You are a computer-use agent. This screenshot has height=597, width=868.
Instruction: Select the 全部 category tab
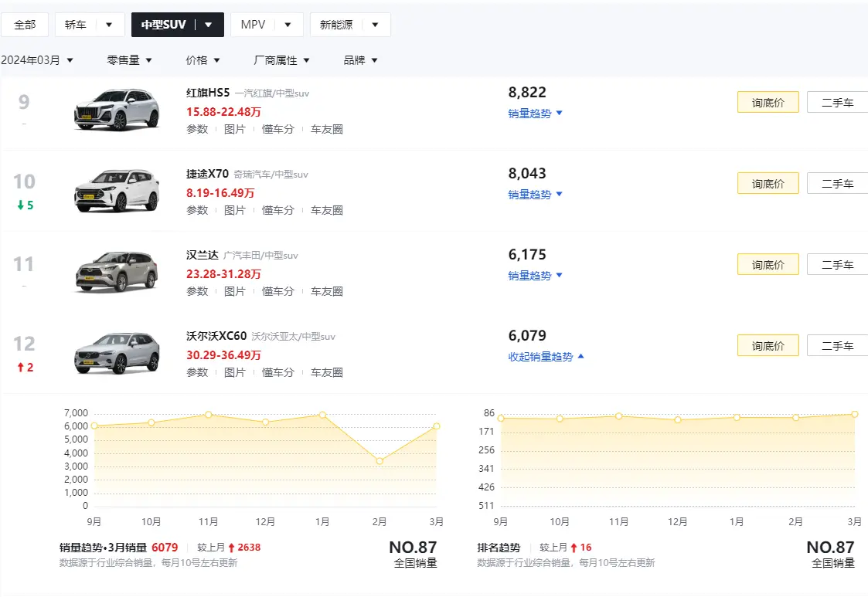(25, 25)
